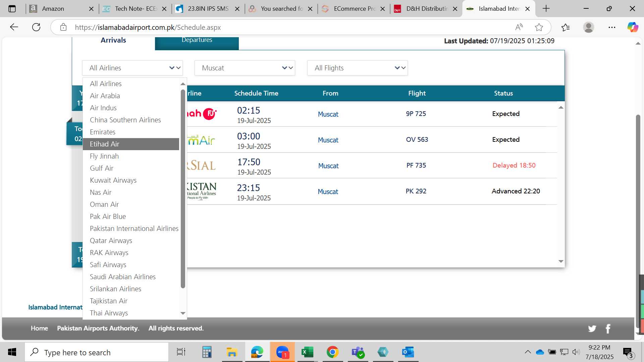
Task: Switch to ECommerce browser tab
Action: [x=353, y=9]
